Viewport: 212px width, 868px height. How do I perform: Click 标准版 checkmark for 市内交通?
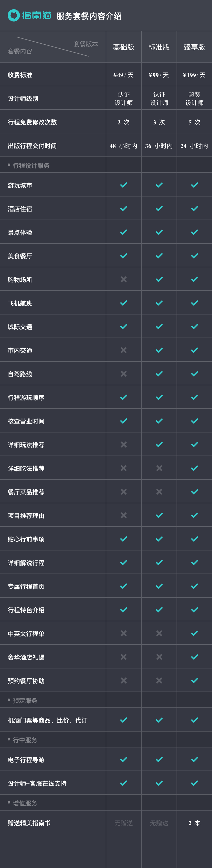coord(159,350)
